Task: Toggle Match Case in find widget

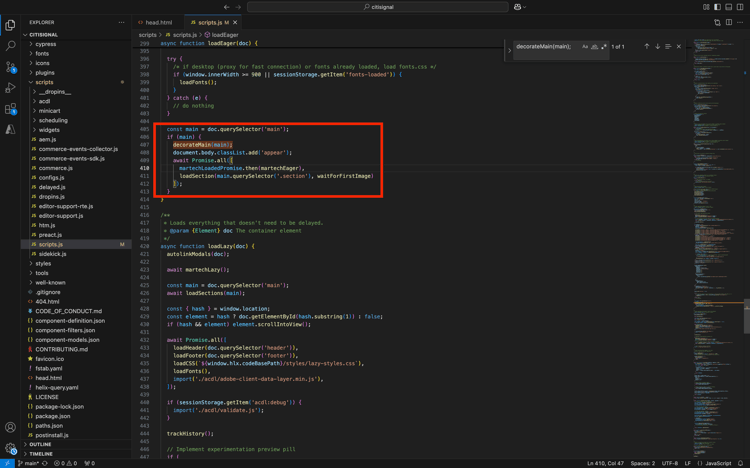Action: [x=585, y=46]
